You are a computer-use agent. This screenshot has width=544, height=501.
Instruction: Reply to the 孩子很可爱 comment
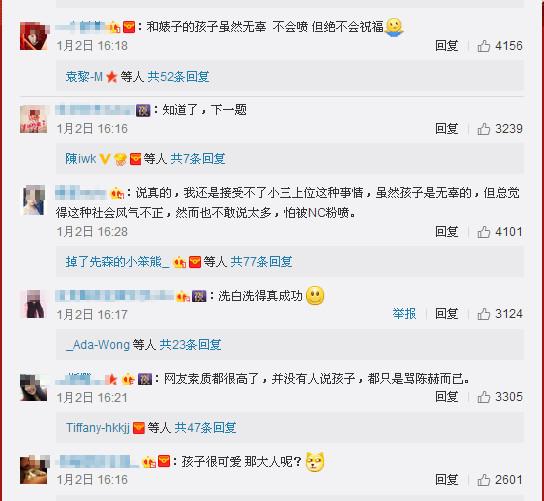447,480
